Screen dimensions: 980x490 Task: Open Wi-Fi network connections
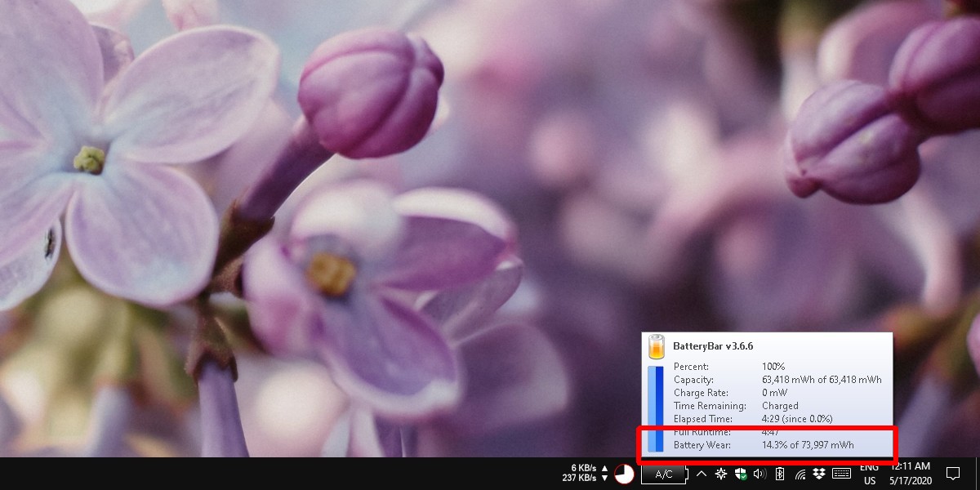click(800, 474)
